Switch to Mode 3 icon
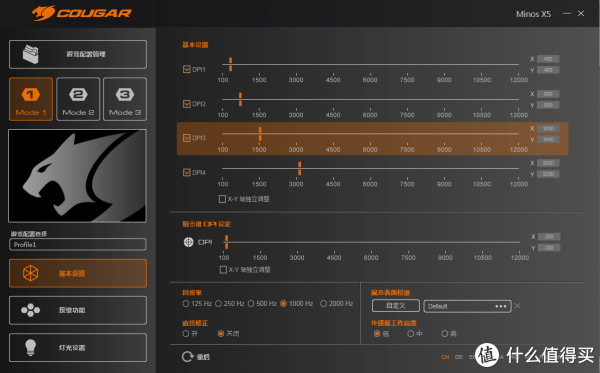Screen dimensions: 600x373 pyautogui.click(x=125, y=94)
